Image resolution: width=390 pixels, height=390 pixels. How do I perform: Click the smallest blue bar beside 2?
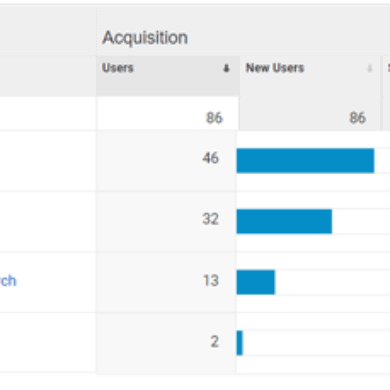point(240,343)
